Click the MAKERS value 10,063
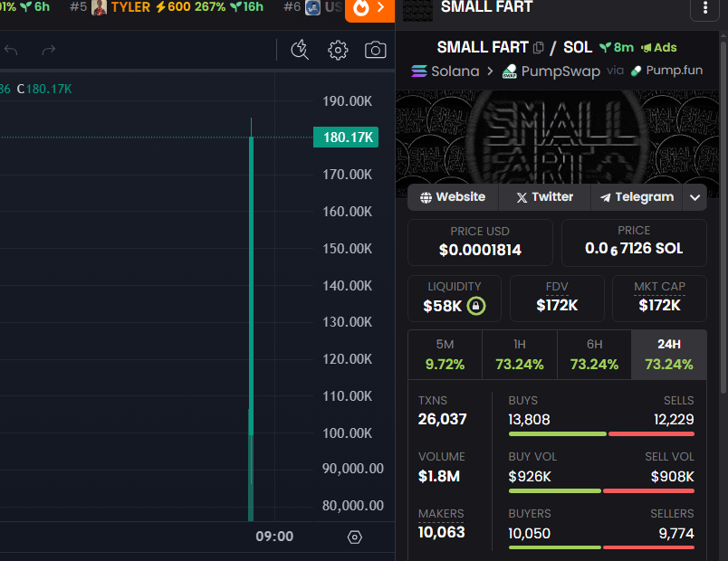This screenshot has width=728, height=561. (441, 532)
